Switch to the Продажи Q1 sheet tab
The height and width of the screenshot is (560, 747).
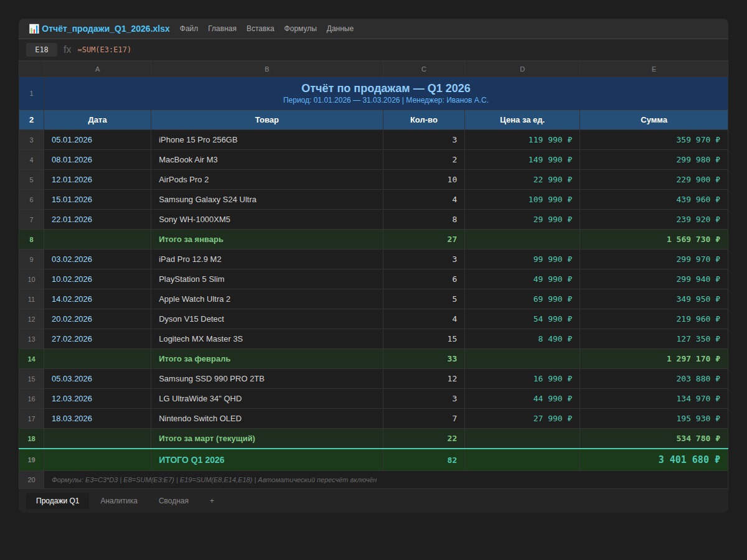pyautogui.click(x=57, y=501)
